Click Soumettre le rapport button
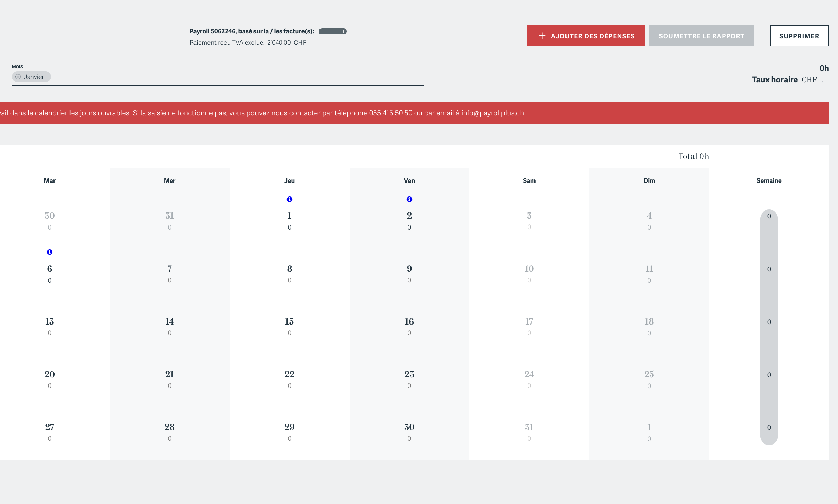 (701, 36)
